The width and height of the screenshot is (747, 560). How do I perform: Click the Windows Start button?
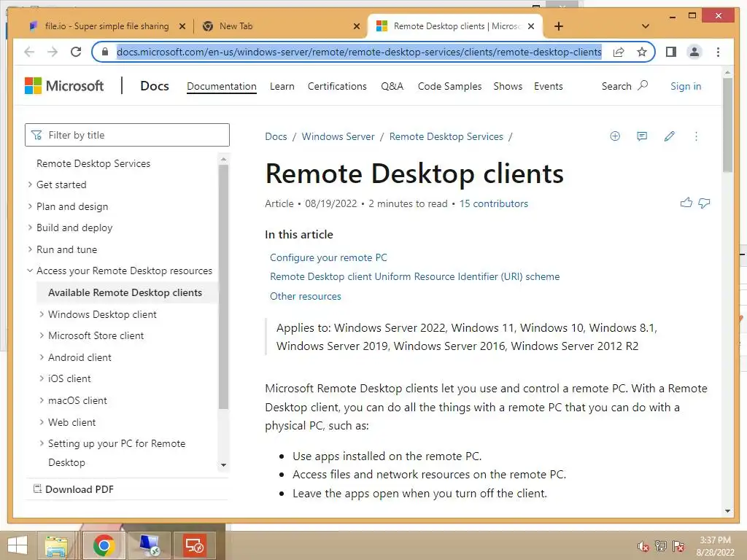point(18,545)
